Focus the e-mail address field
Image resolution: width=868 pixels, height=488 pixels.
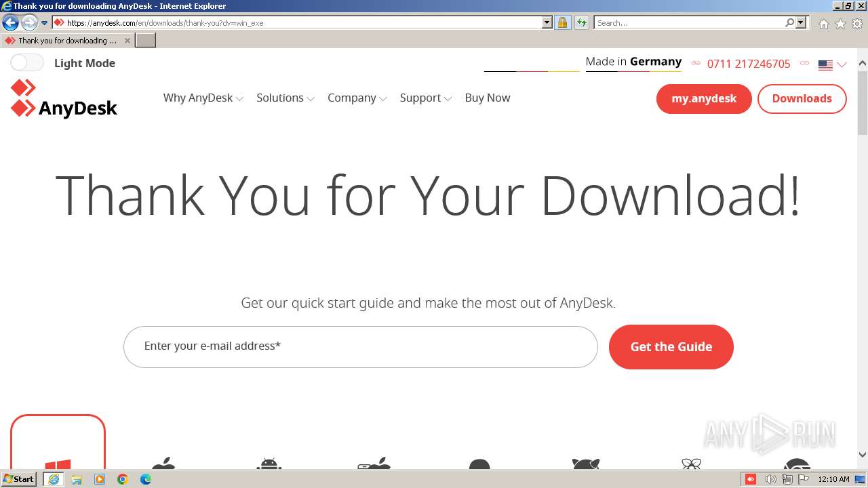[360, 346]
